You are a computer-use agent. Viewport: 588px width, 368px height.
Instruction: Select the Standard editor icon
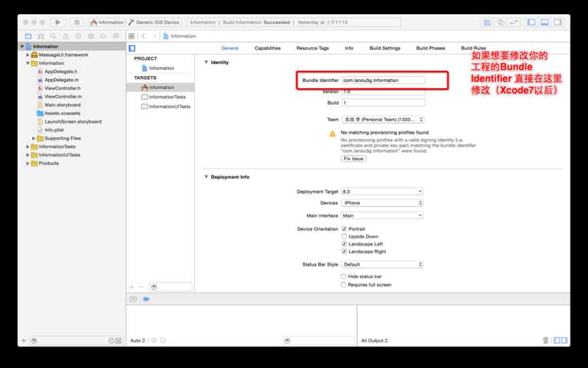pos(487,22)
